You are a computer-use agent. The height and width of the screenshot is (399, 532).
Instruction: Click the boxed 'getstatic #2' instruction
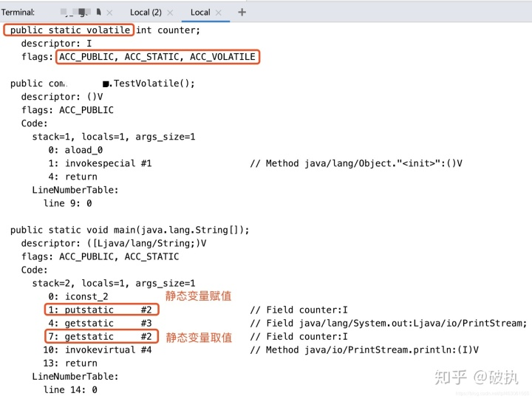tap(102, 336)
